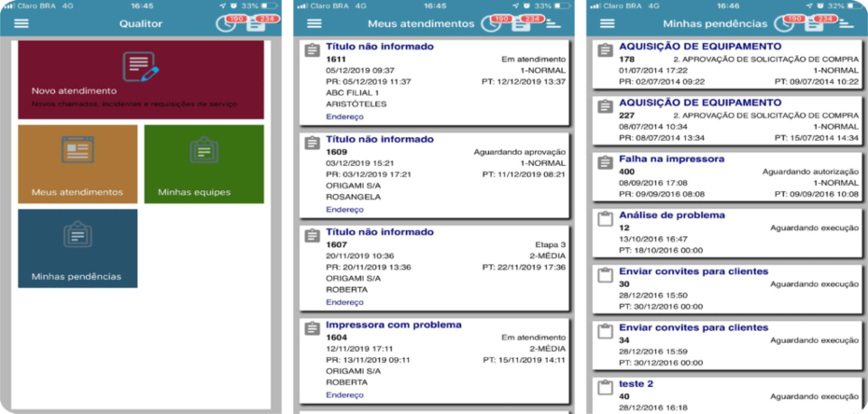This screenshot has width=868, height=414.
Task: Open teste 2 pending item title
Action: click(x=637, y=383)
